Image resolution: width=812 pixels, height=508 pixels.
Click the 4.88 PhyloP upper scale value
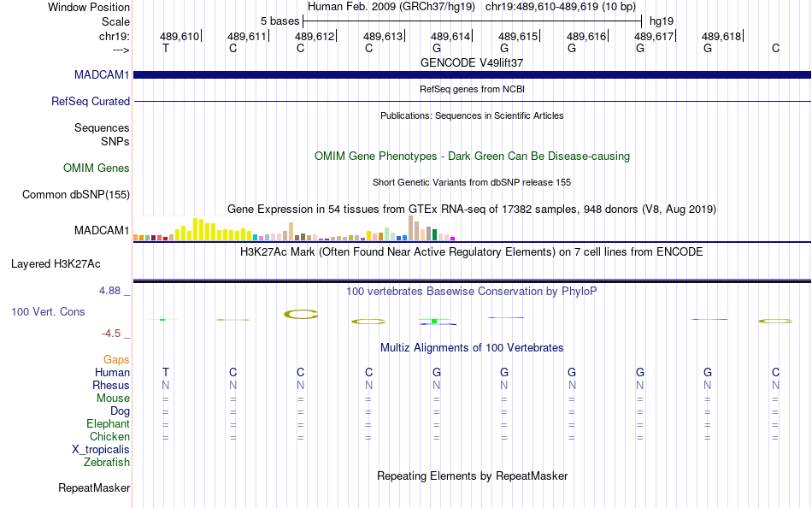pos(109,291)
